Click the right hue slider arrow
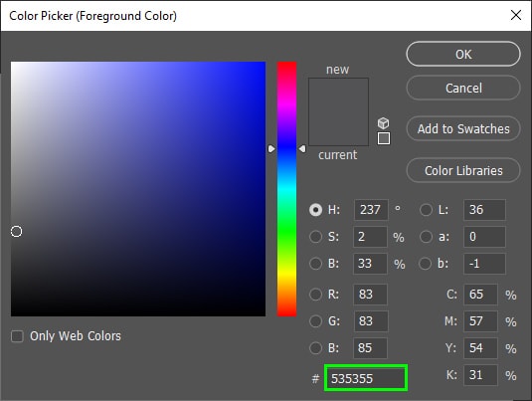Image resolution: width=532 pixels, height=401 pixels. tap(302, 148)
